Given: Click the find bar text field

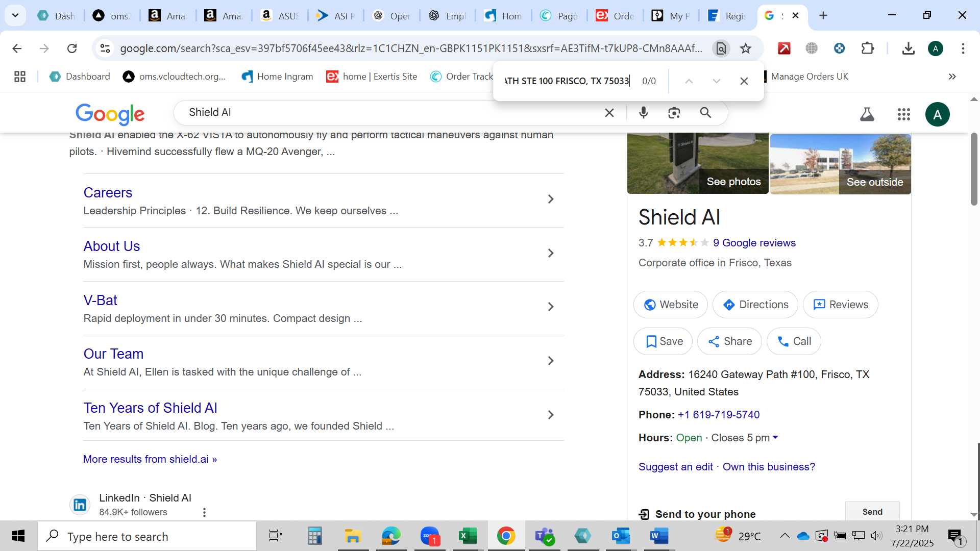Looking at the screenshot, I should [x=567, y=81].
